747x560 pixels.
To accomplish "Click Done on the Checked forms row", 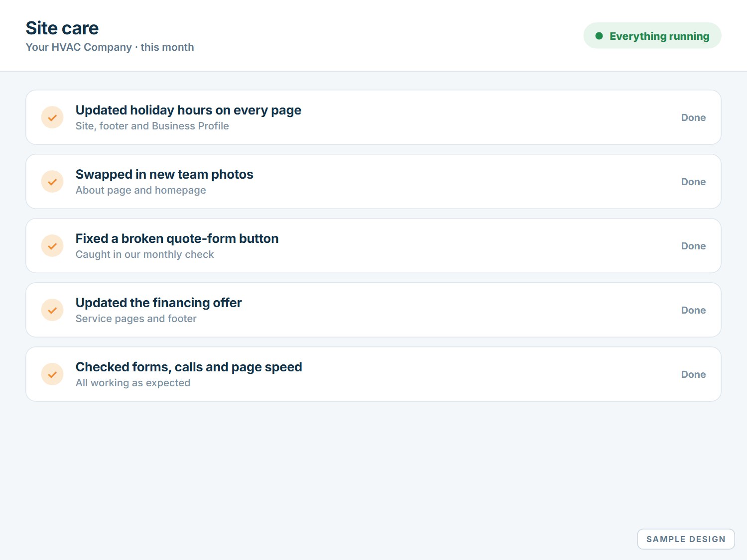I will click(x=693, y=374).
